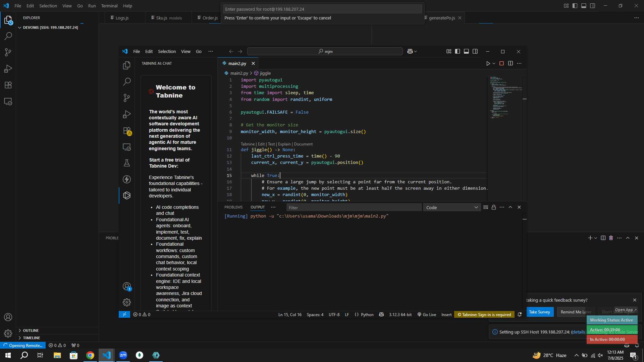Image resolution: width=644 pixels, height=362 pixels.
Task: Switch to the generatePo.js tab in the outer window
Action: point(442,18)
